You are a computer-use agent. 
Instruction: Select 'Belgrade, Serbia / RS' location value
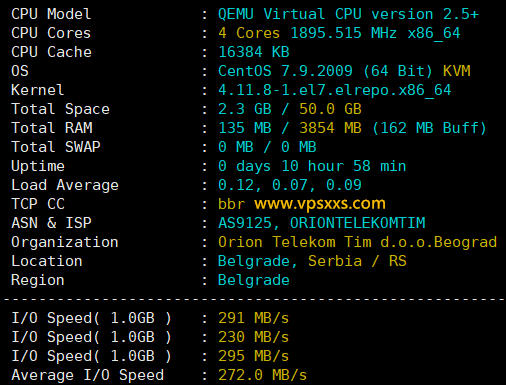pos(312,261)
